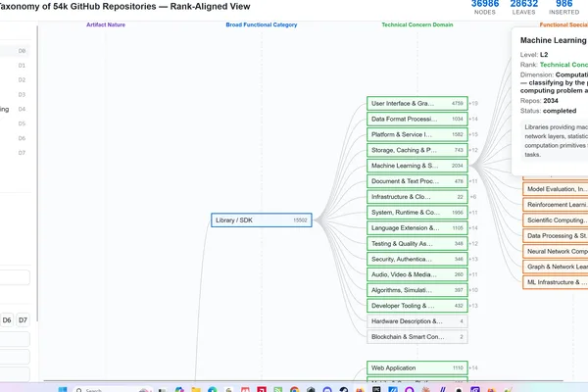Expand +19 children of User Interface node

473,104
